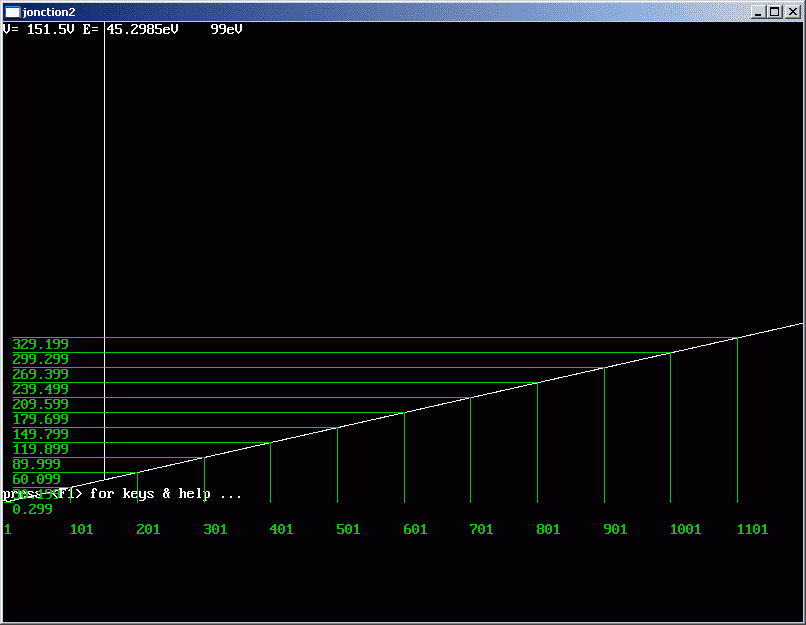Click the 0.299 y-axis label
This screenshot has width=806, height=625.
[x=33, y=509]
